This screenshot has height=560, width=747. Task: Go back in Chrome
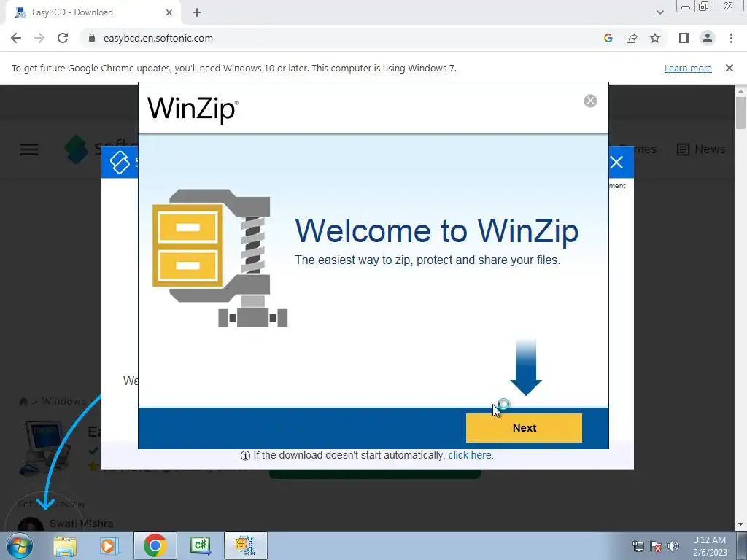(16, 38)
